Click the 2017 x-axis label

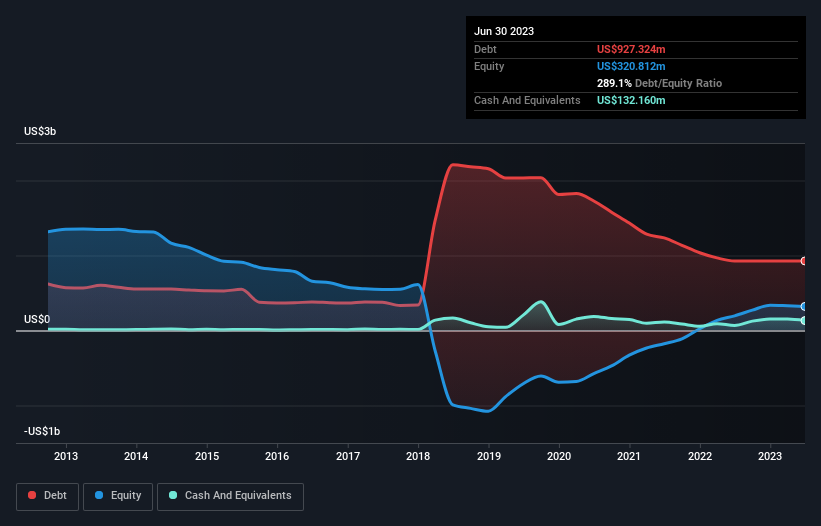tap(348, 456)
